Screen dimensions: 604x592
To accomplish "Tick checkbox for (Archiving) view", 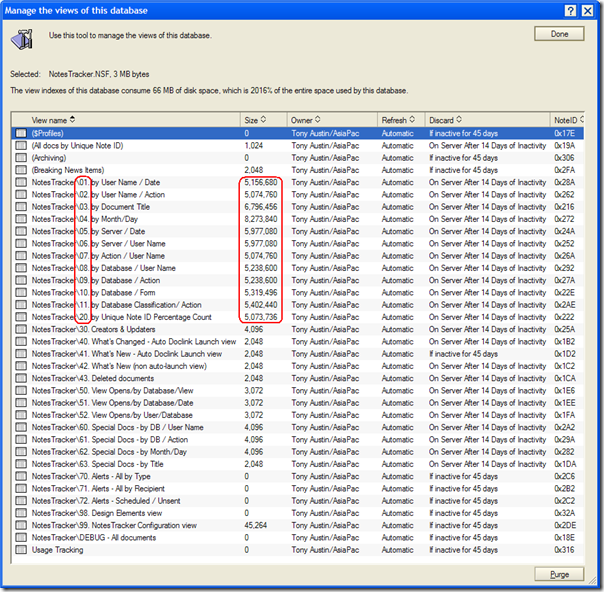I will pyautogui.click(x=21, y=158).
